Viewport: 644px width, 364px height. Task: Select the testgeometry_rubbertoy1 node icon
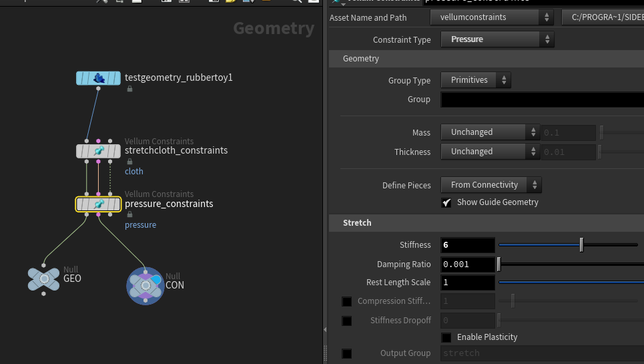[99, 78]
